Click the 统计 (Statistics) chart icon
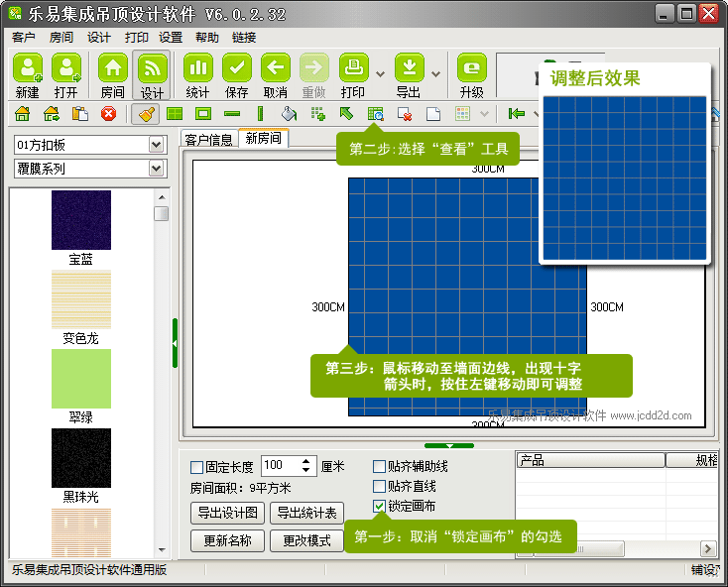This screenshot has height=587, width=728. (x=198, y=74)
